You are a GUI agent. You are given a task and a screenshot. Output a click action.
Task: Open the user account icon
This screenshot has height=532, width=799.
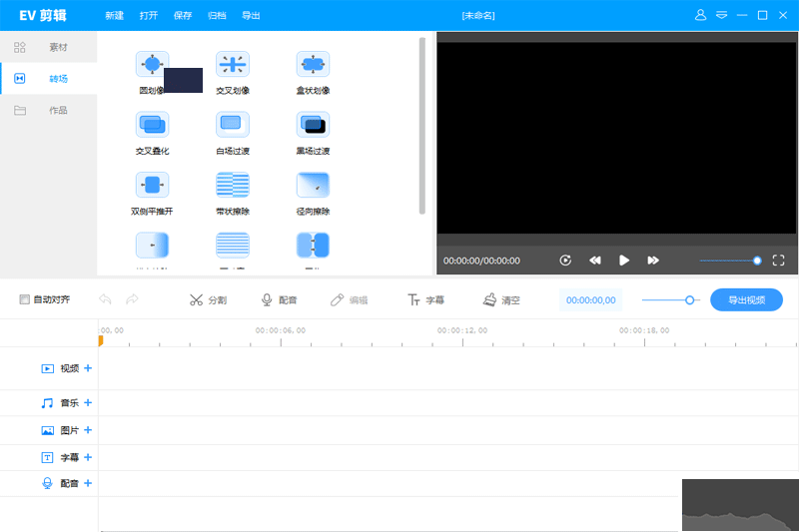[x=701, y=15]
